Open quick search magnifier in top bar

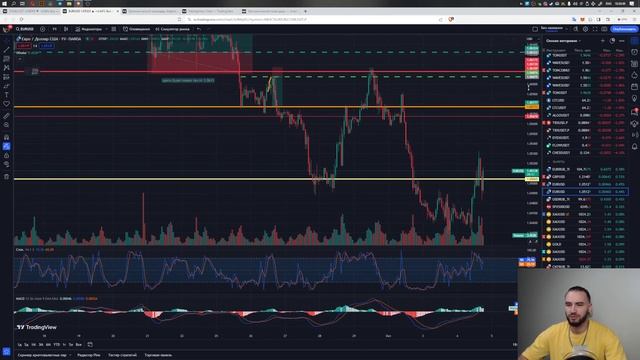[576, 29]
